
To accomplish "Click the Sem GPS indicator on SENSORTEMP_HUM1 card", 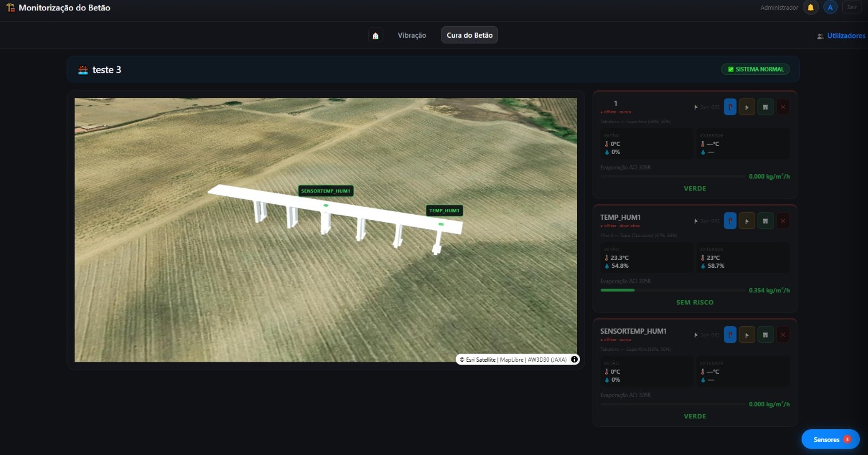I will coord(707,335).
